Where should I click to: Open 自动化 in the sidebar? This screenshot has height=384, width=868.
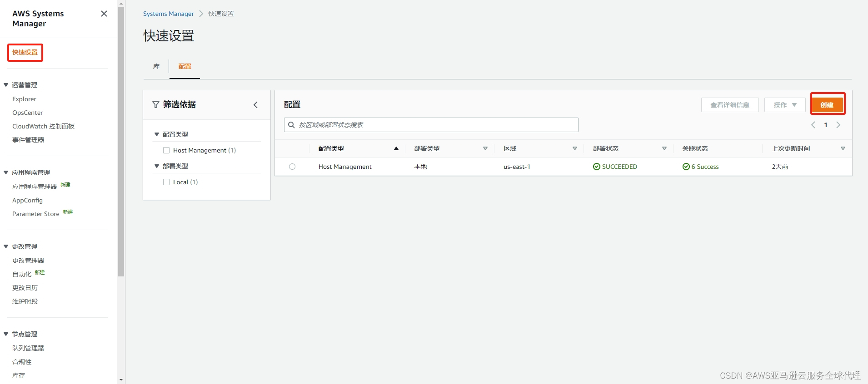point(22,274)
